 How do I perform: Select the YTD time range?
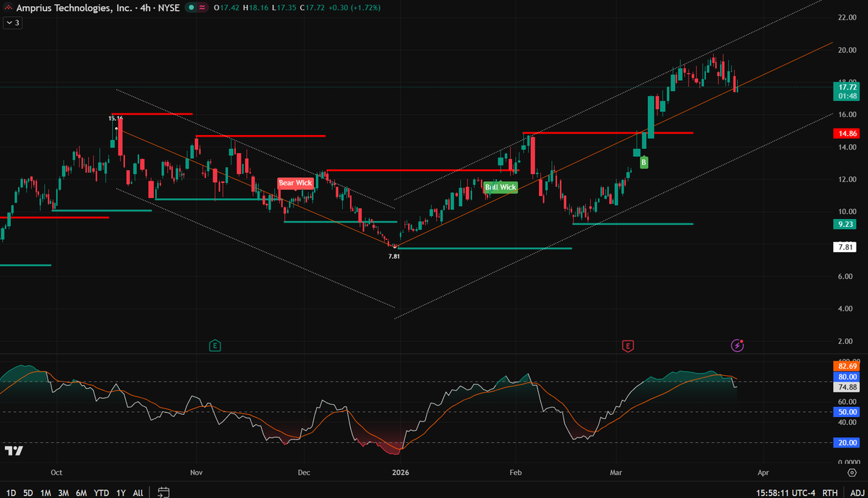(101, 492)
